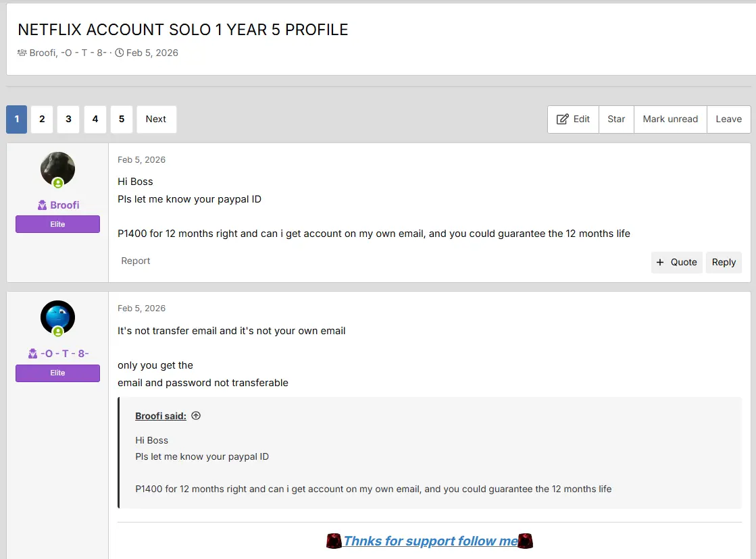Report Broofi's first message
The width and height of the screenshot is (756, 559).
tap(136, 261)
